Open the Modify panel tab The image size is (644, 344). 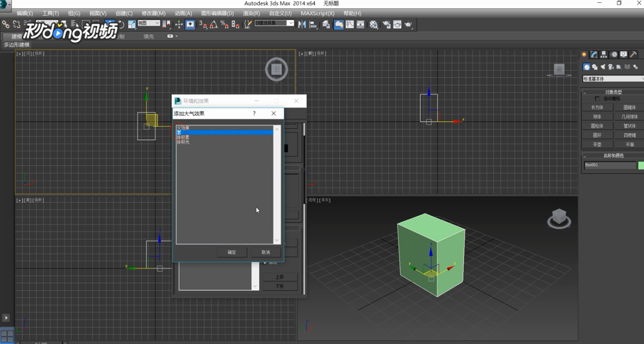click(x=593, y=54)
